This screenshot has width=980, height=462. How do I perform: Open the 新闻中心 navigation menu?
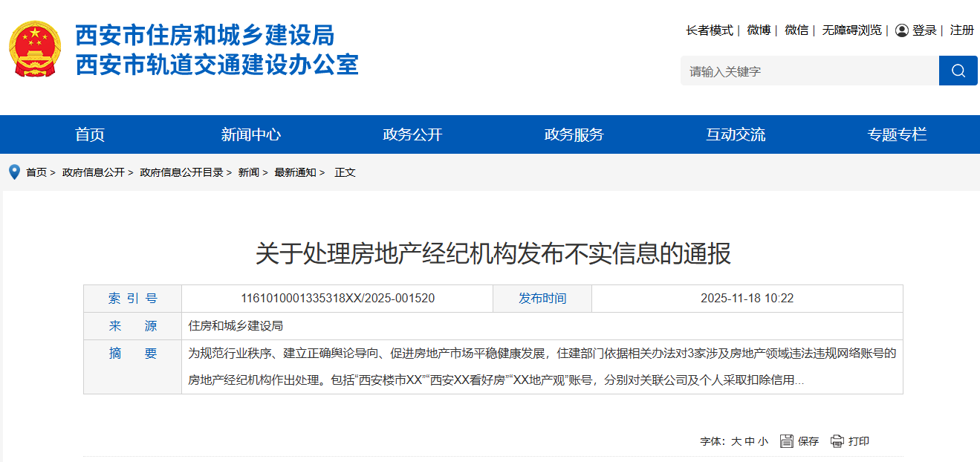(251, 134)
